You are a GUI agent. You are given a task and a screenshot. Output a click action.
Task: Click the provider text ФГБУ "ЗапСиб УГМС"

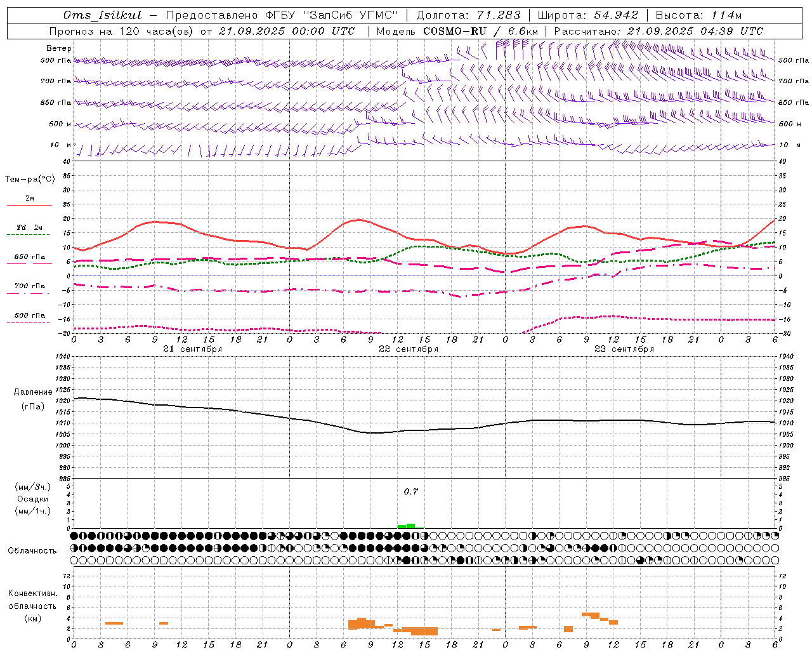click(x=332, y=15)
